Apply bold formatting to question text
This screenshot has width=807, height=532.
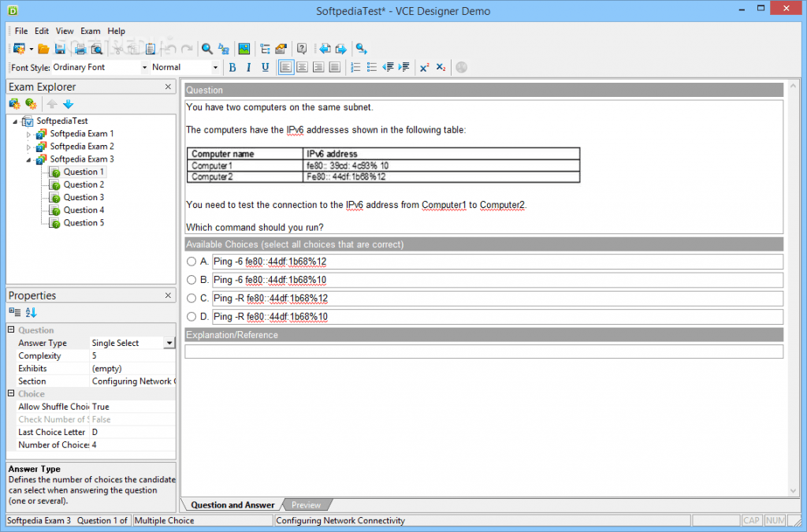232,67
